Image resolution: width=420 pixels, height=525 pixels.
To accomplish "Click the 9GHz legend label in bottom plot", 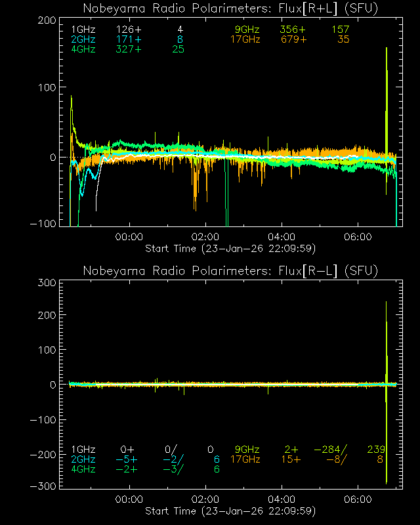I will tap(247, 450).
